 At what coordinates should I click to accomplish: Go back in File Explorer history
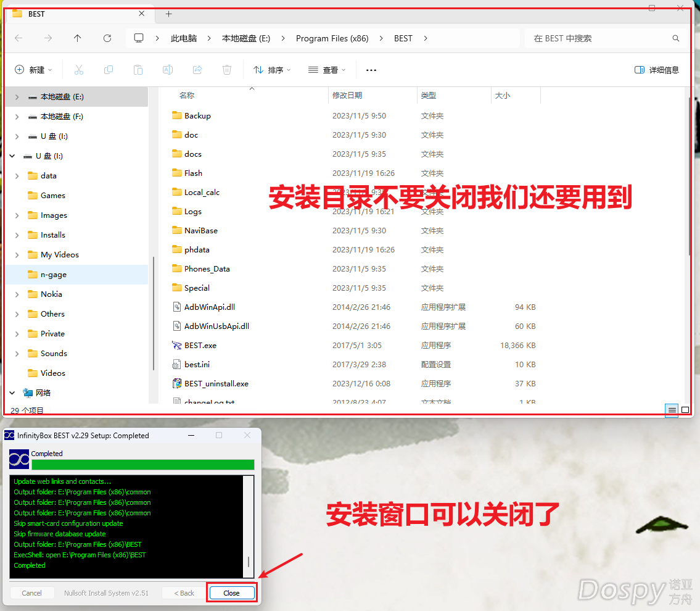[x=19, y=38]
